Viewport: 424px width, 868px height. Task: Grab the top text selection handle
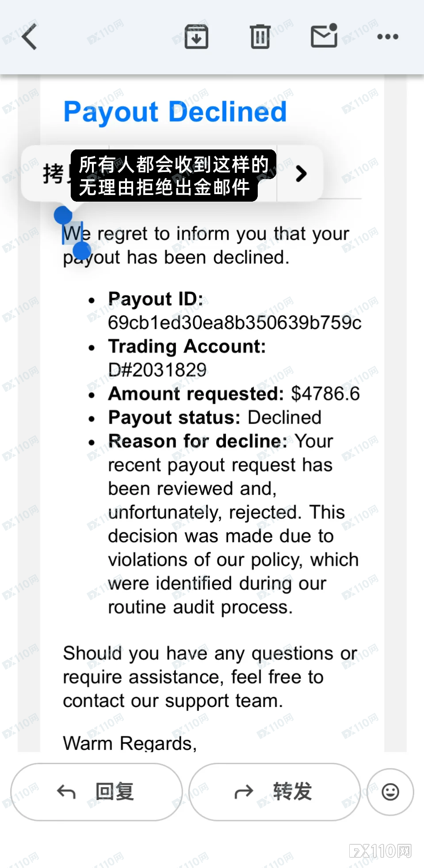[x=63, y=215]
